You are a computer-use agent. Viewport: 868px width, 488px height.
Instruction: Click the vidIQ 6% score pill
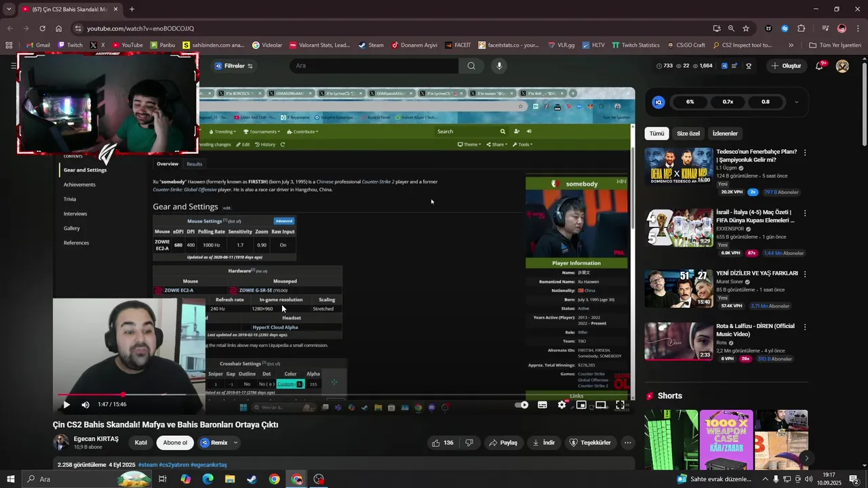click(x=690, y=102)
